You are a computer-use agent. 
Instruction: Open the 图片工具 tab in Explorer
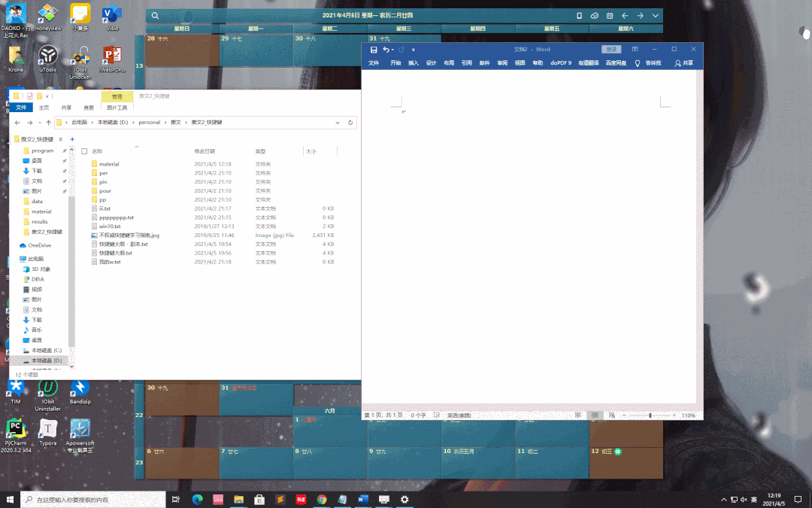pyautogui.click(x=117, y=108)
